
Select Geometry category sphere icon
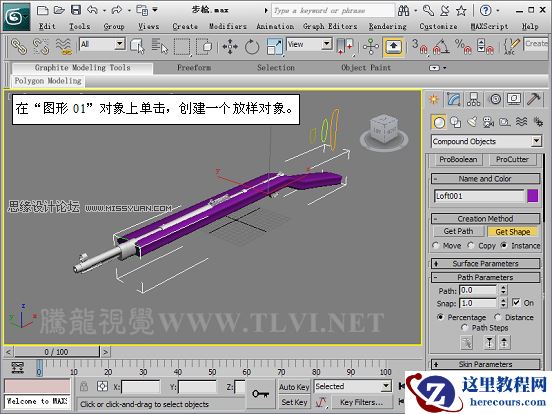pyautogui.click(x=439, y=123)
